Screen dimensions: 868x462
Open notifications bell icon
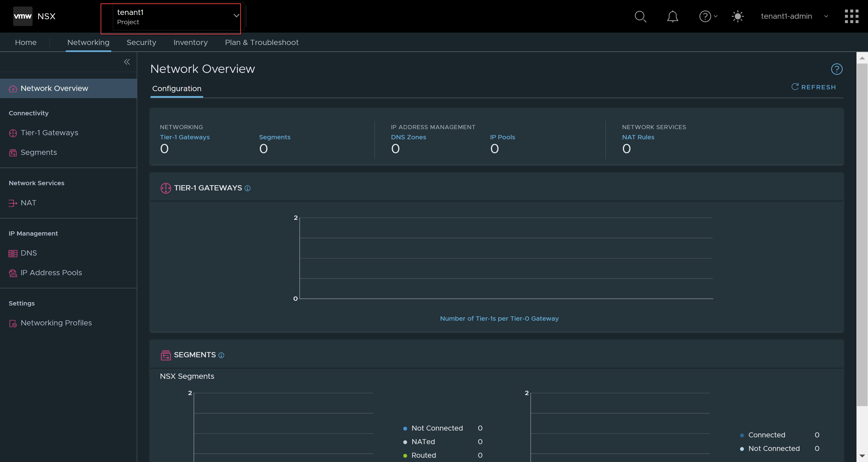coord(672,16)
